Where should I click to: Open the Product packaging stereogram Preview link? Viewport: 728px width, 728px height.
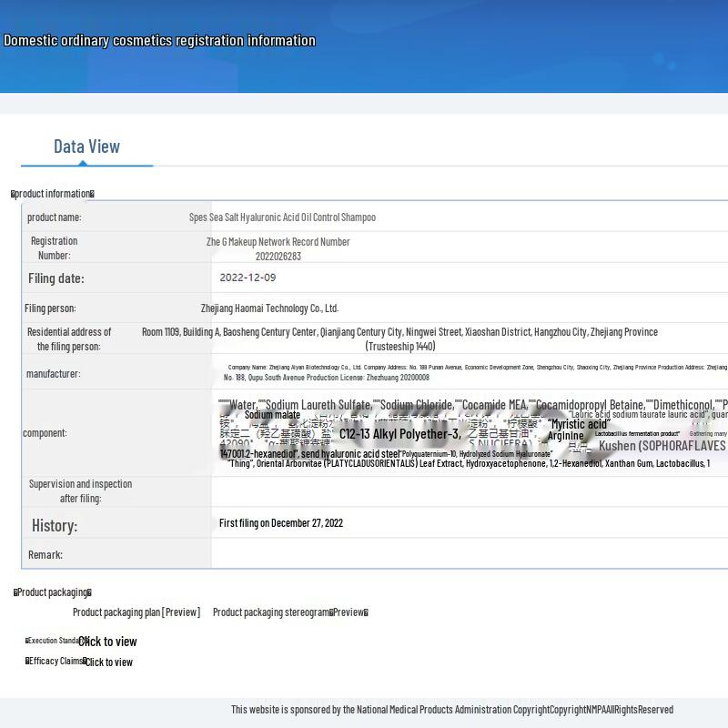[289, 612]
